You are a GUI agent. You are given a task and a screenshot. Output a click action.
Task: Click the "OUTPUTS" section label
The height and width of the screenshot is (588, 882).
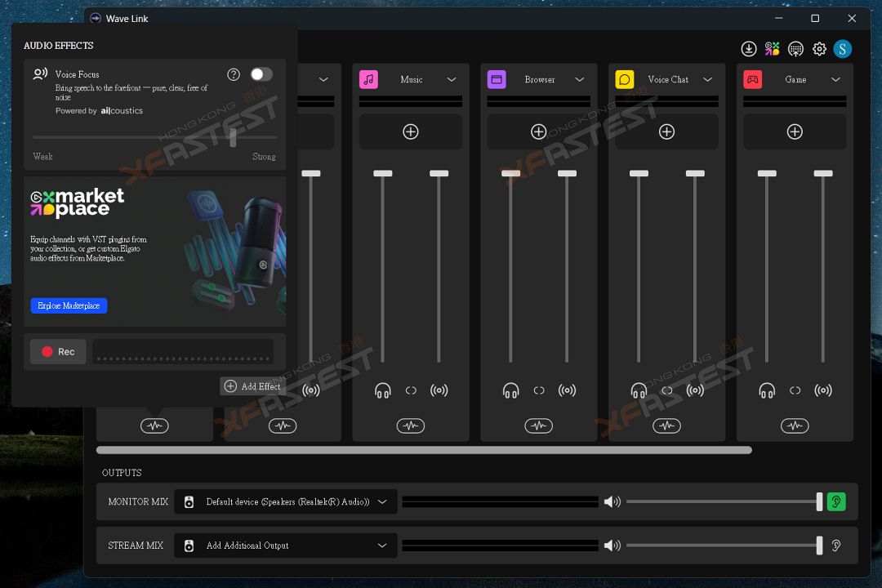pos(122,473)
